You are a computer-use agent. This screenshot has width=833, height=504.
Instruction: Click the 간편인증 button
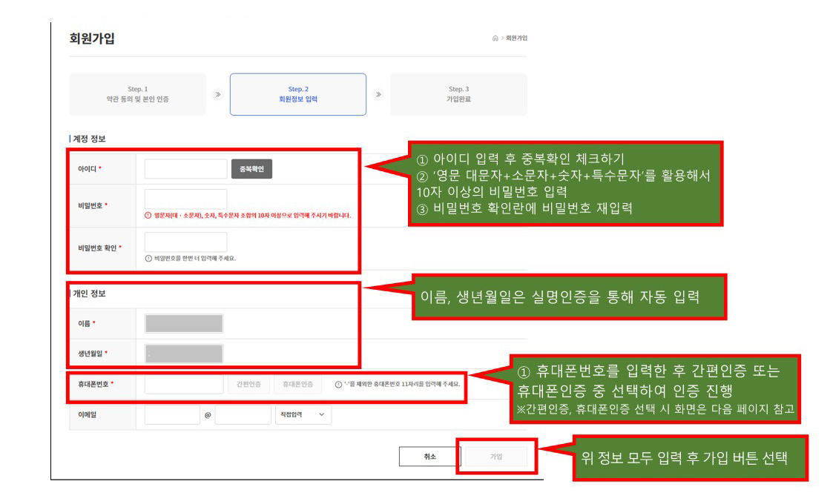[248, 384]
